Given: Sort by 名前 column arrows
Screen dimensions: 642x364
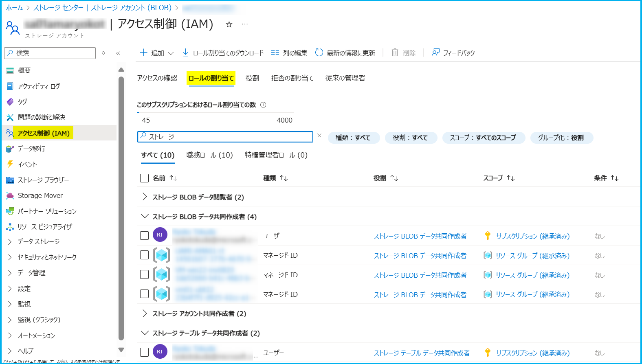Looking at the screenshot, I should (173, 178).
